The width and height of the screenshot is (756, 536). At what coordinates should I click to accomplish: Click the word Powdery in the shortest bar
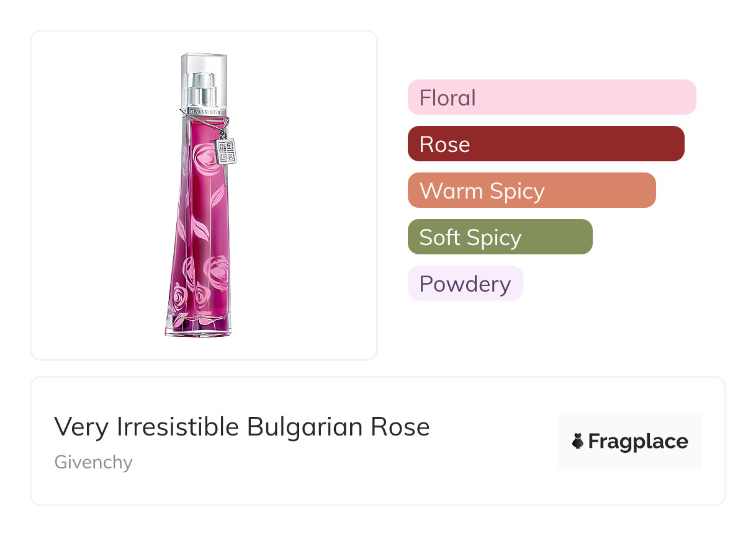click(465, 284)
